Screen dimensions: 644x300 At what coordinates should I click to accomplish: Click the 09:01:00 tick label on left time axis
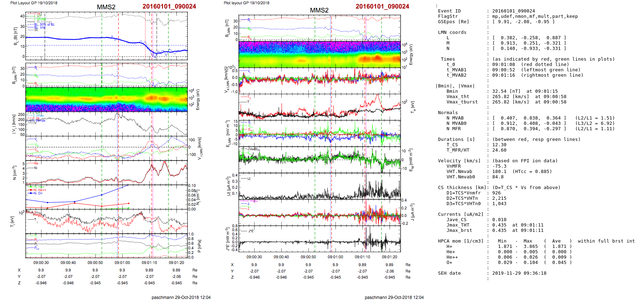122,263
